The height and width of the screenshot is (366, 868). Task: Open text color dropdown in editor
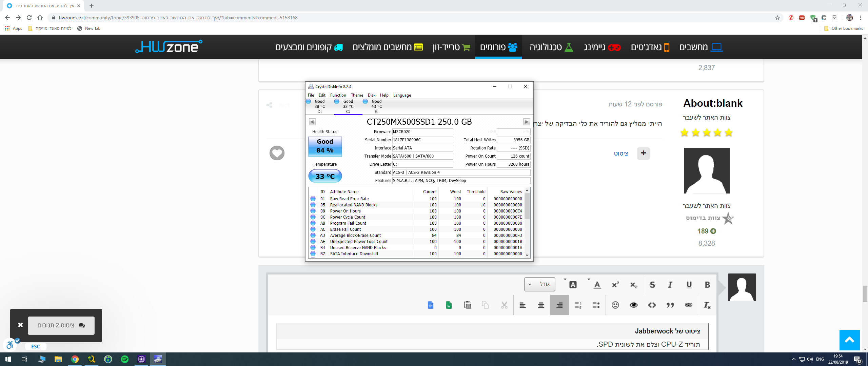click(x=597, y=285)
